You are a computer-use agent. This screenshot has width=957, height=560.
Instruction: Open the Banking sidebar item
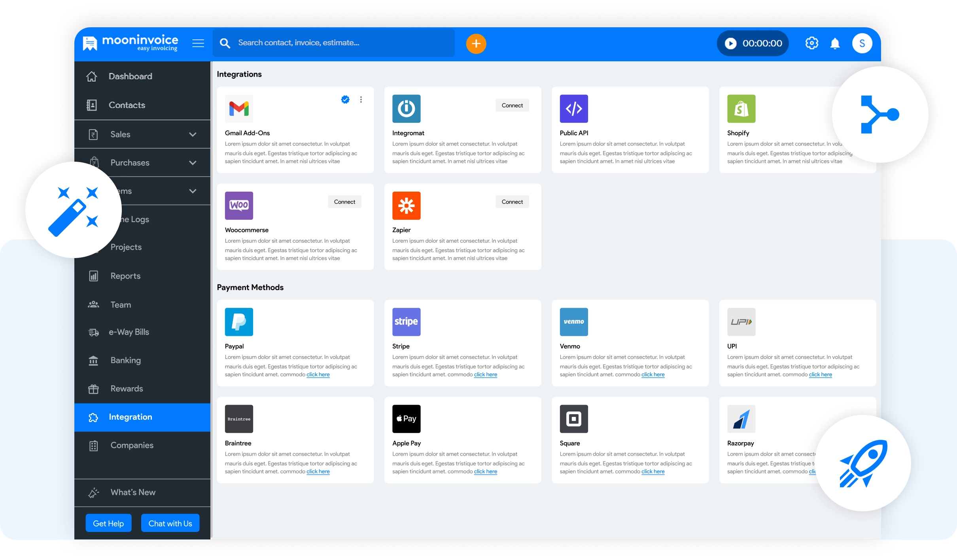tap(125, 360)
